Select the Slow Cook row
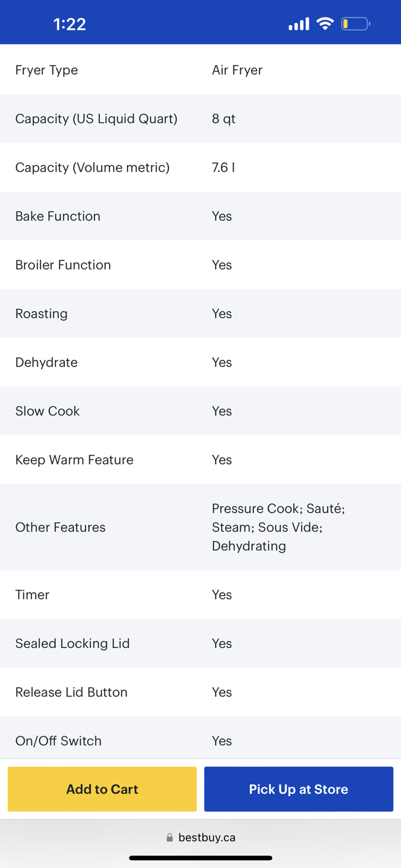This screenshot has width=401, height=868. click(x=200, y=411)
